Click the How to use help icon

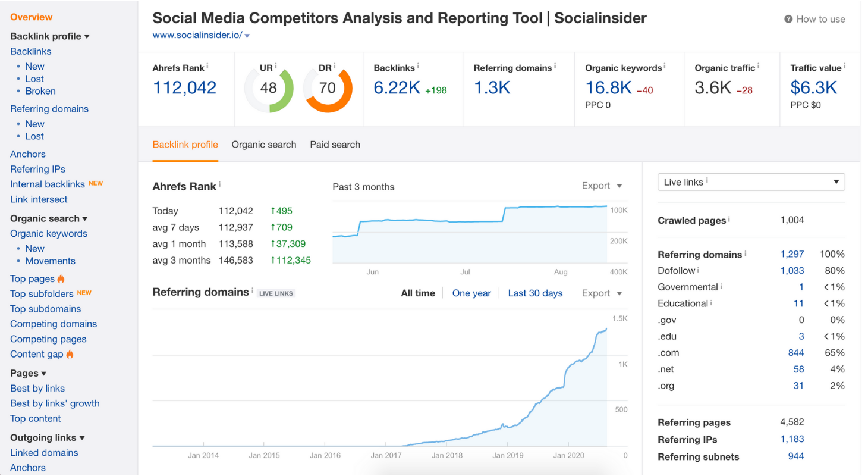pos(788,19)
